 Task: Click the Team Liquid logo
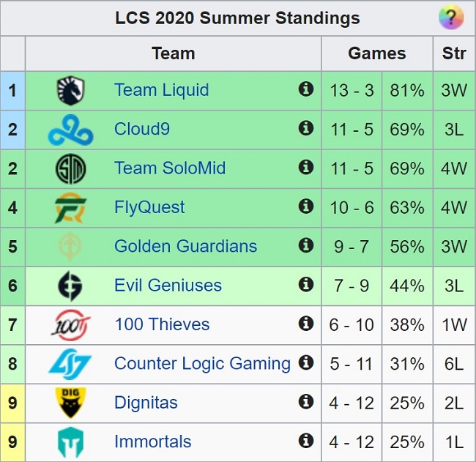[x=71, y=91]
